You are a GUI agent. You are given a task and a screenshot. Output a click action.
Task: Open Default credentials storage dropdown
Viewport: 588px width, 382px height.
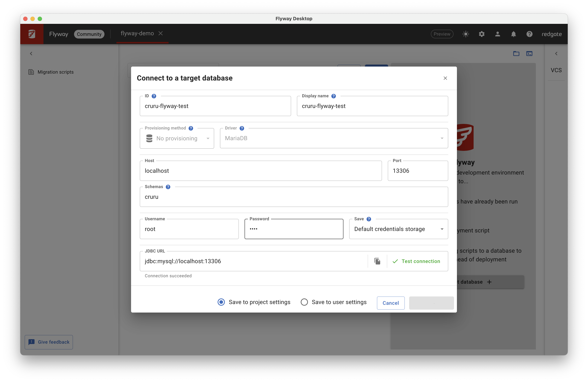point(398,229)
